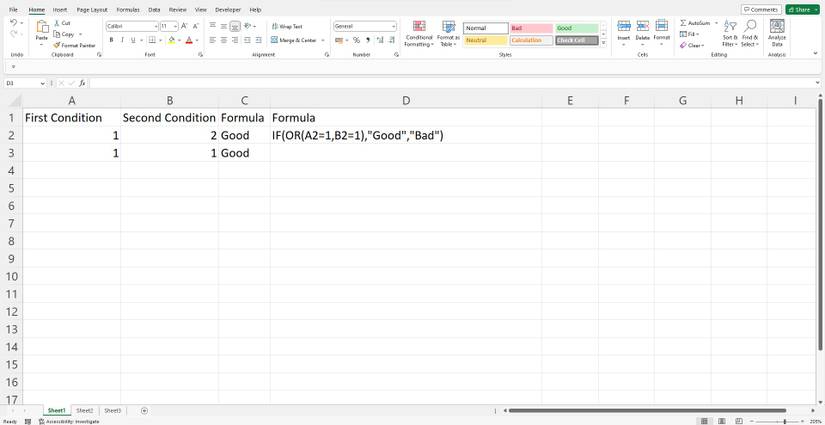Align the text to the left
The height and width of the screenshot is (425, 825).
coord(213,40)
